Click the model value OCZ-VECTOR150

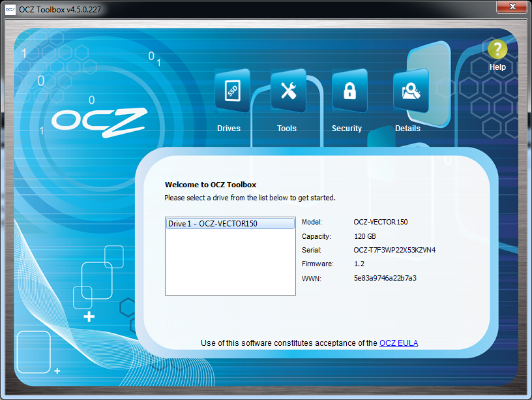pyautogui.click(x=381, y=222)
